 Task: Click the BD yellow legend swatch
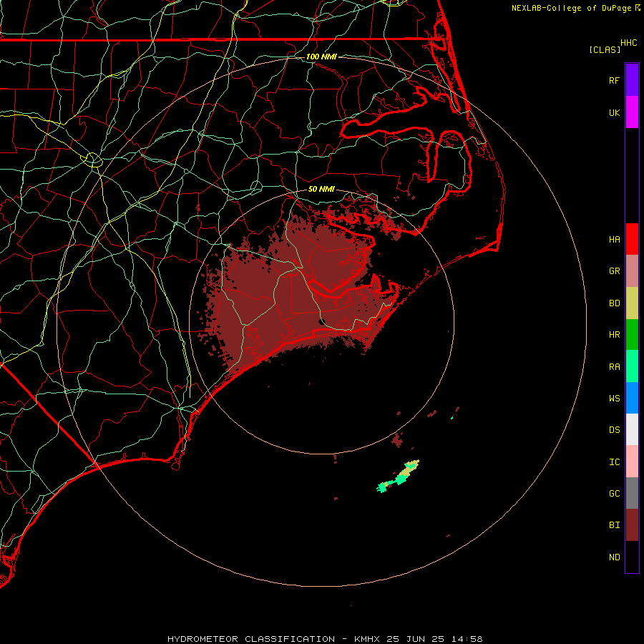point(632,303)
